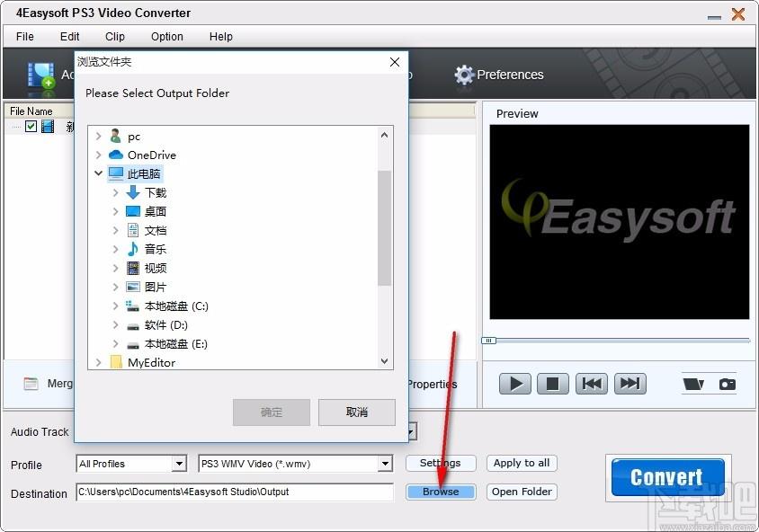Open the Clip menu
The height and width of the screenshot is (532, 759).
click(x=115, y=37)
